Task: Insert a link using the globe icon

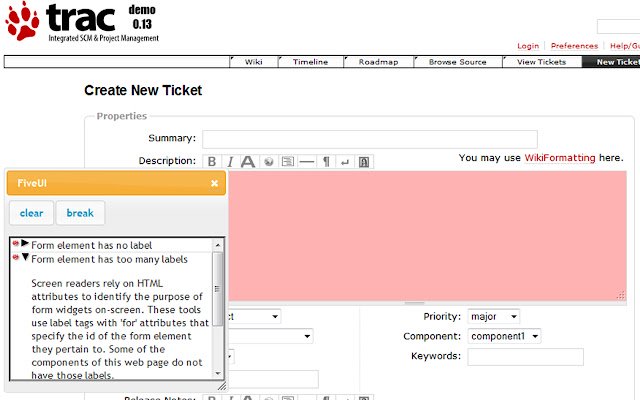Action: click(x=269, y=162)
